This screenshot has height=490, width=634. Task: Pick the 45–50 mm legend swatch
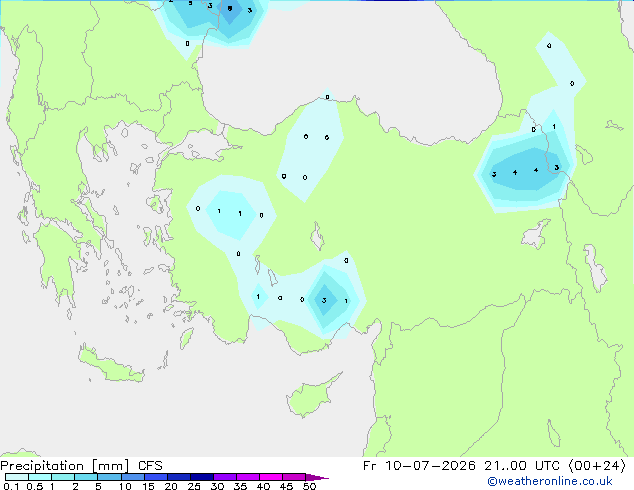click(294, 477)
